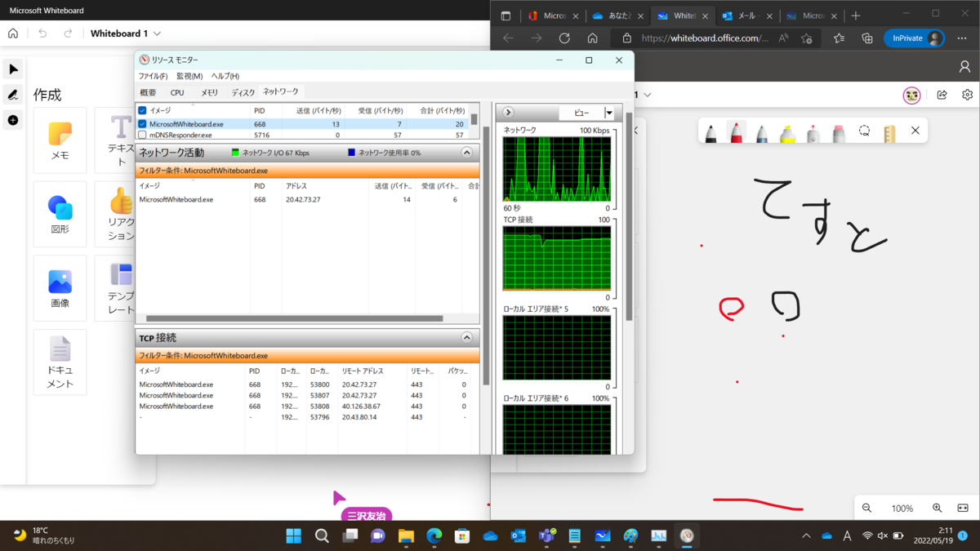
Task: Choose the select pointer tool in Whiteboard app
Action: click(x=13, y=69)
